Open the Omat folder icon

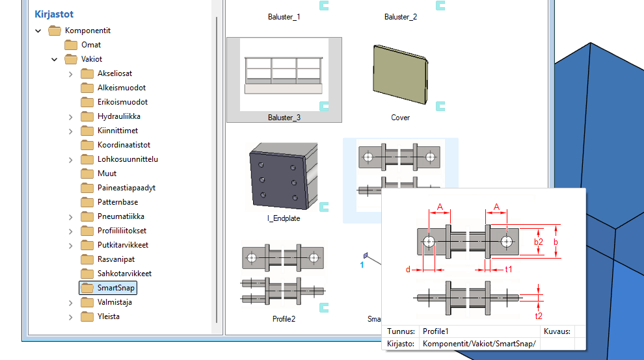pos(71,45)
